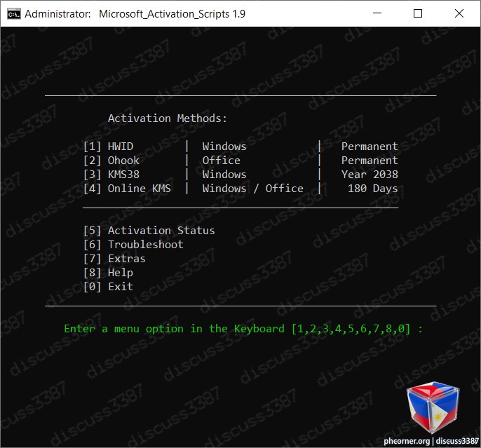Screen dimensions: 481x448
Task: Select the window title Microsoft_Activation_Scripts 1.9
Action: [172, 14]
